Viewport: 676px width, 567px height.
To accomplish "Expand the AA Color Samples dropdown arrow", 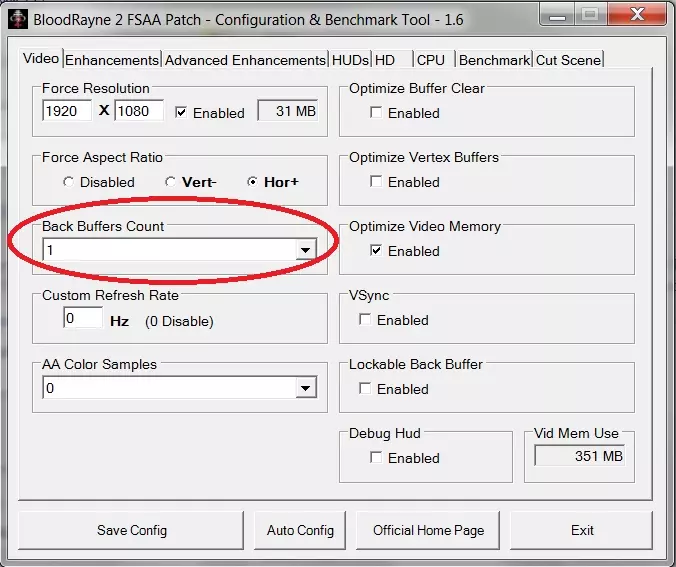I will [x=306, y=388].
